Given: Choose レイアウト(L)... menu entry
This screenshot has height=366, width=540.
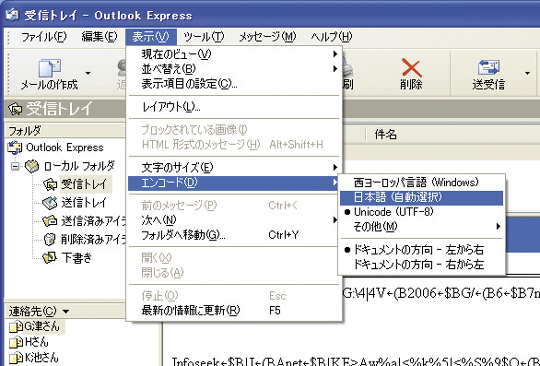Looking at the screenshot, I should click(234, 107).
